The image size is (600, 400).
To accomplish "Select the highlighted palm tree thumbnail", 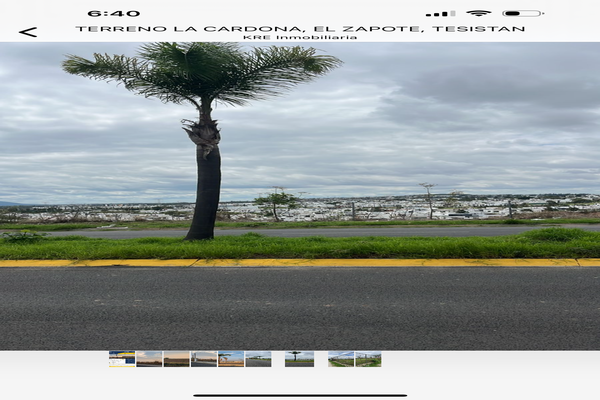I will [299, 359].
